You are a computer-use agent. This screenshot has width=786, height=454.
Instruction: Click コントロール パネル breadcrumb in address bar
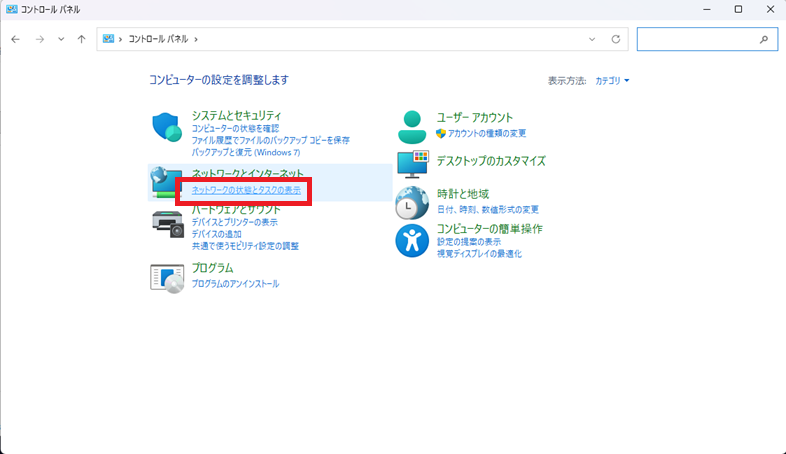159,39
